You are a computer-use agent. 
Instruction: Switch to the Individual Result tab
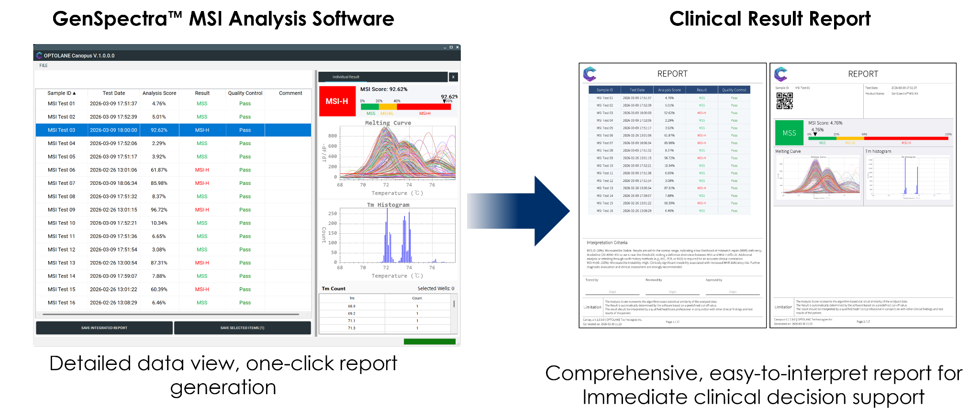[x=346, y=77]
